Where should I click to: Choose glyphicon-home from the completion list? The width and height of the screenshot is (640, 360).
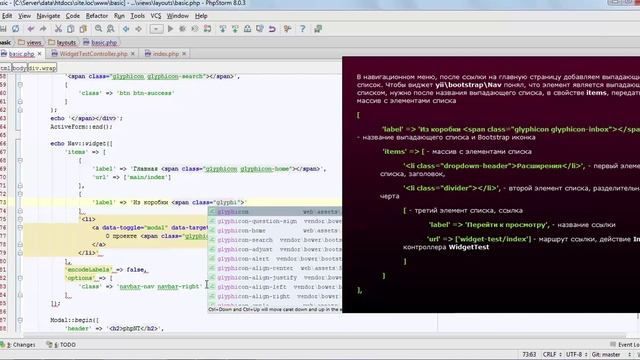(x=275, y=231)
